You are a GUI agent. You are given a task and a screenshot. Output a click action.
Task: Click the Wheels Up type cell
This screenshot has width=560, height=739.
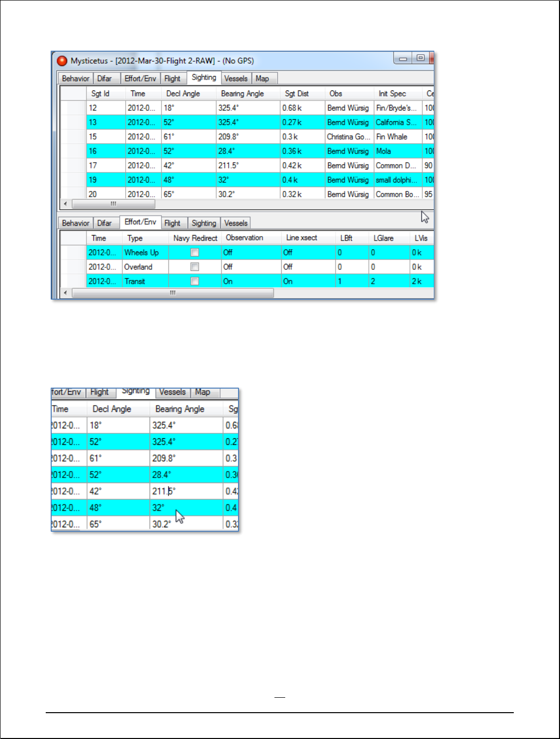[145, 252]
